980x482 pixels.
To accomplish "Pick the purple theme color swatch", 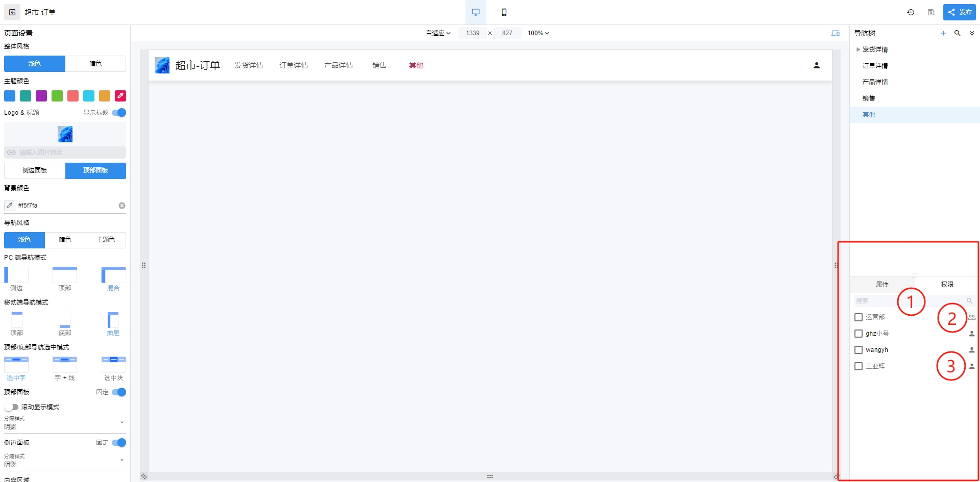I will pos(41,96).
